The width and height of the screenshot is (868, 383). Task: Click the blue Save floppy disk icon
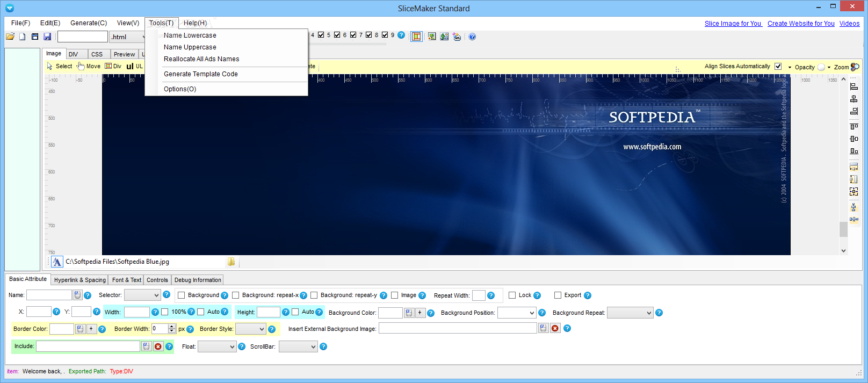point(47,37)
